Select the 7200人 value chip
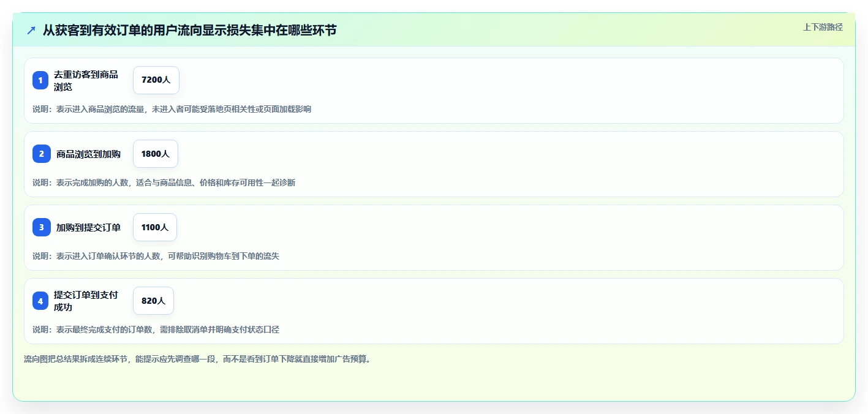This screenshot has height=414, width=868. click(156, 80)
